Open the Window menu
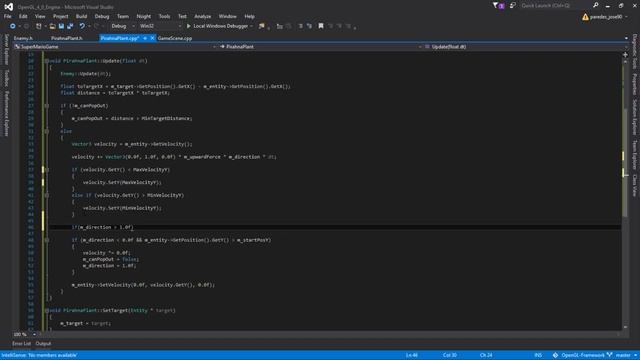The width and height of the screenshot is (640, 360). (x=228, y=17)
